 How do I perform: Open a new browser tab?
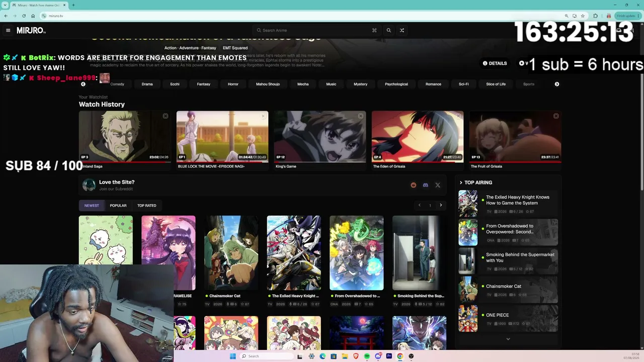point(73,5)
